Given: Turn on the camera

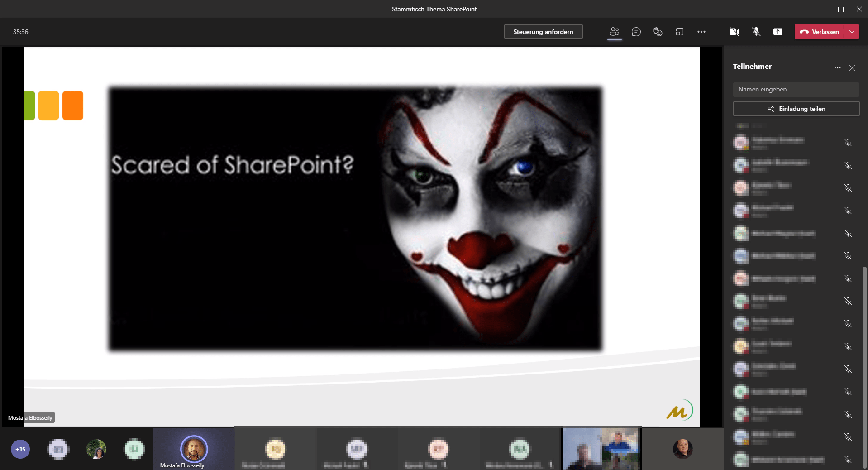Looking at the screenshot, I should pos(734,32).
